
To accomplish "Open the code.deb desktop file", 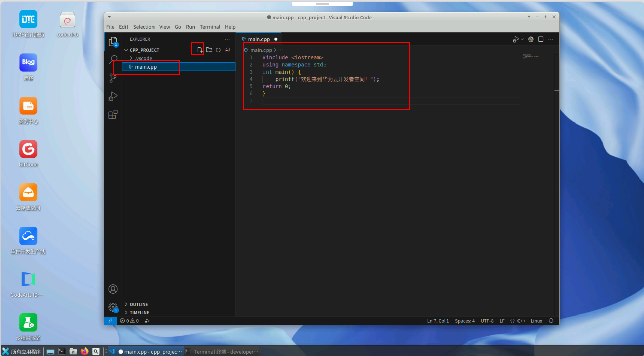I will pyautogui.click(x=67, y=24).
